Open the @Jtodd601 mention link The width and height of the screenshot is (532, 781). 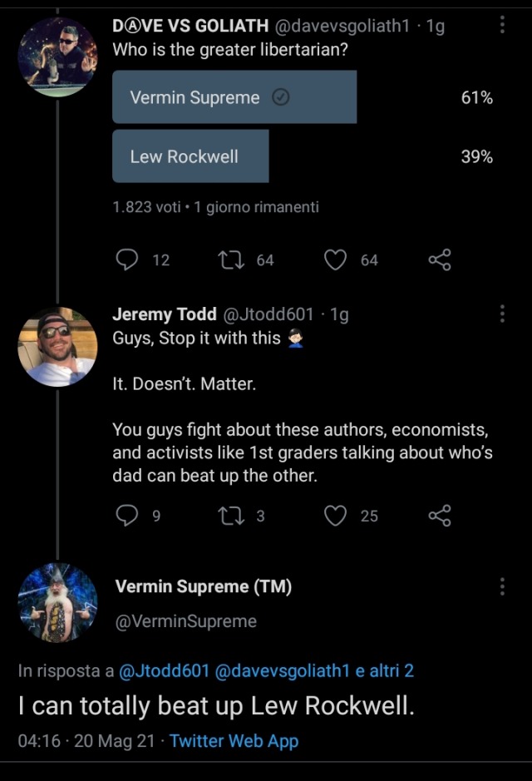[165, 671]
